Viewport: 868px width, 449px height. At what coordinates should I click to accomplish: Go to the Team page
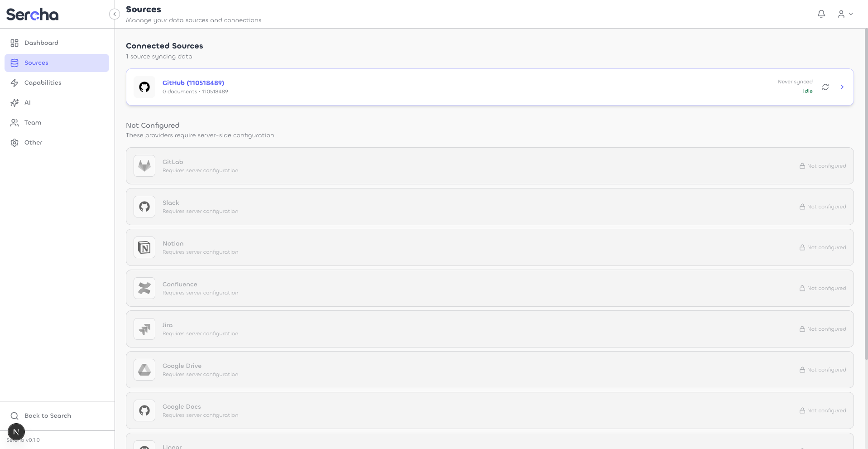(x=33, y=122)
